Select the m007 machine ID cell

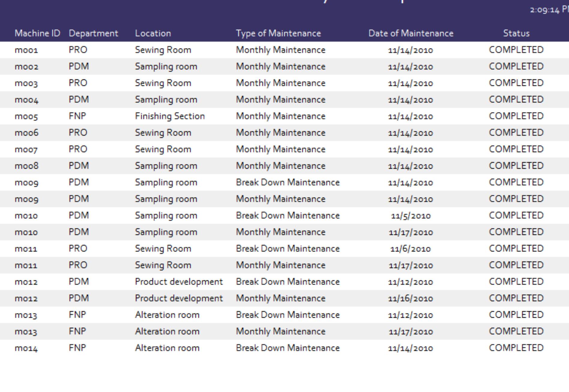pyautogui.click(x=26, y=149)
